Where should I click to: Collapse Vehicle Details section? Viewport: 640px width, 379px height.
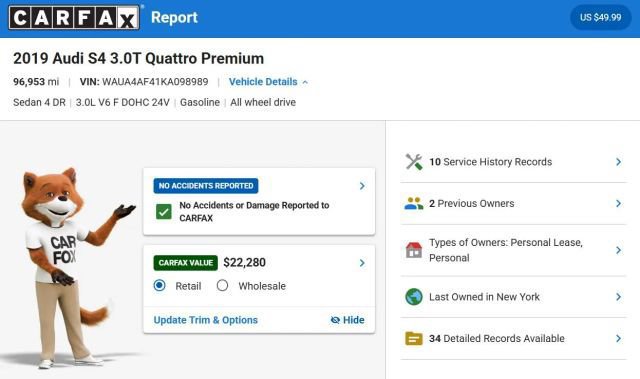click(268, 82)
